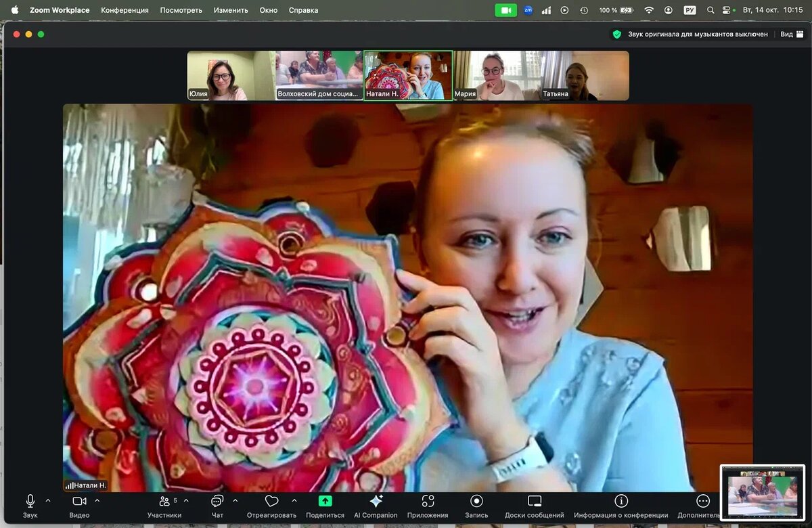
Task: Click the play circle icon in menu bar
Action: coord(564,10)
